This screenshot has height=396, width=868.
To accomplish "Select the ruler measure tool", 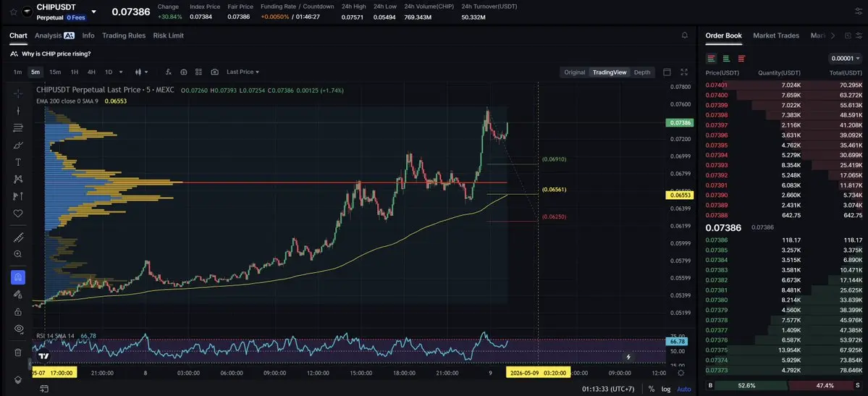I will tap(17, 237).
